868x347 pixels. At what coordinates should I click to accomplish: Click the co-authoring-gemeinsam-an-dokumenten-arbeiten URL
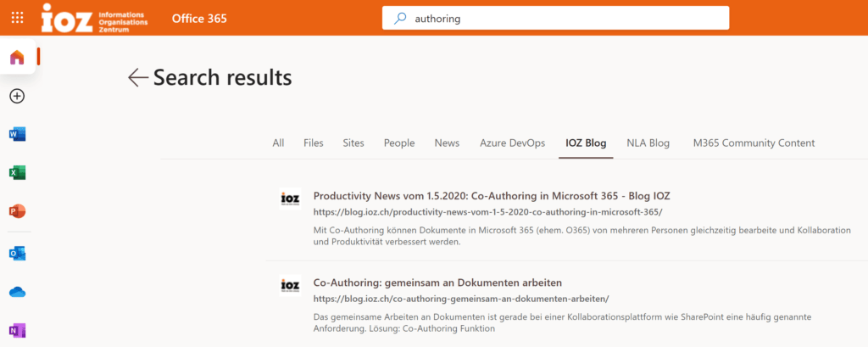(461, 299)
